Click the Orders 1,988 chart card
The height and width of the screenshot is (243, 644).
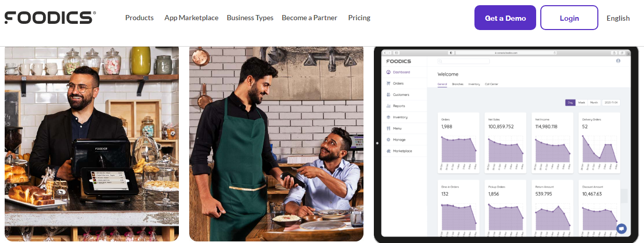click(458, 142)
